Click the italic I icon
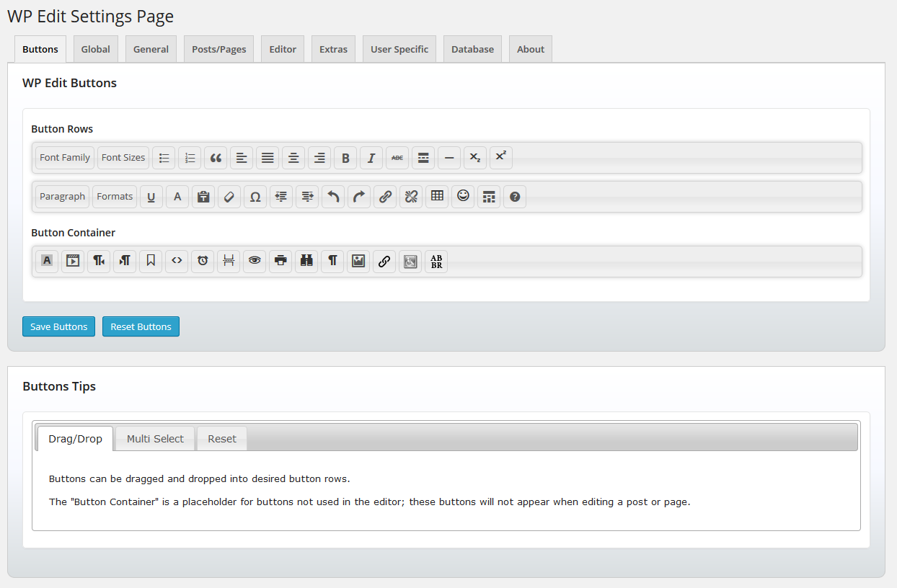Viewport: 897px width, 588px height. (x=371, y=158)
